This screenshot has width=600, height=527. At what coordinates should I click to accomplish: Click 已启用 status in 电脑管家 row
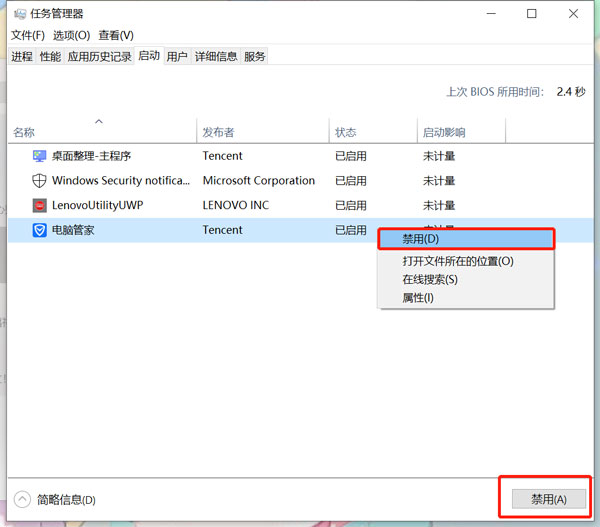click(x=351, y=230)
